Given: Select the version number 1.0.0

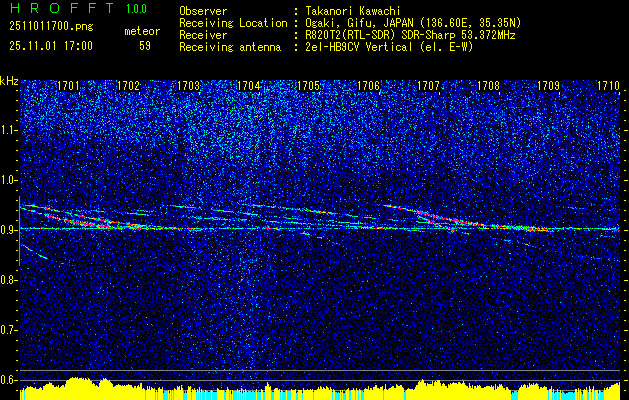Looking at the screenshot, I should 136,9.
